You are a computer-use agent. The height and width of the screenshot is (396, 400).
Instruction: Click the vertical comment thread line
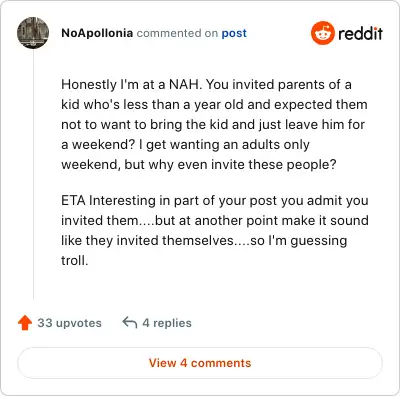[33, 174]
